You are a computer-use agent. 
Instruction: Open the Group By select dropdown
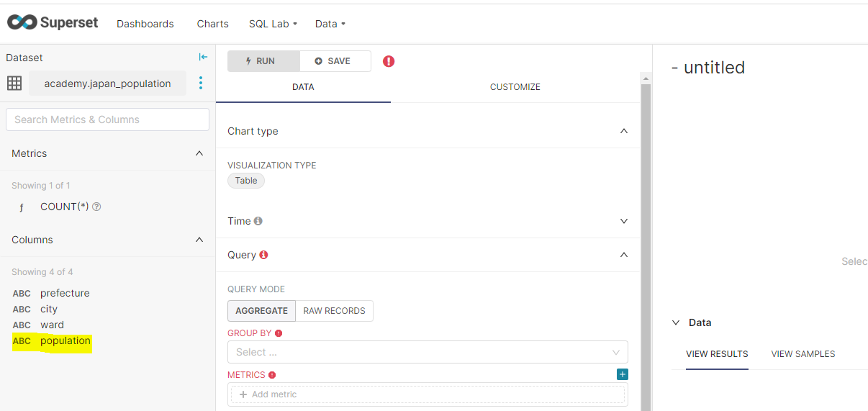pyautogui.click(x=428, y=352)
